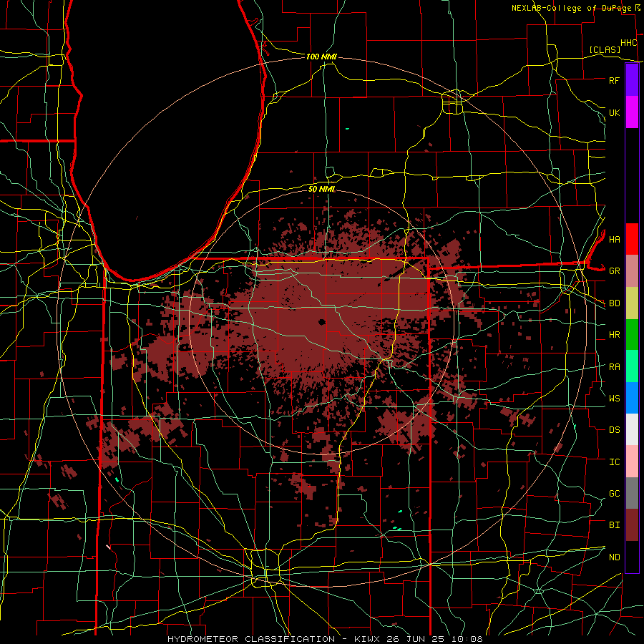Click the GC legend label
This screenshot has width=644, height=644.
[614, 494]
